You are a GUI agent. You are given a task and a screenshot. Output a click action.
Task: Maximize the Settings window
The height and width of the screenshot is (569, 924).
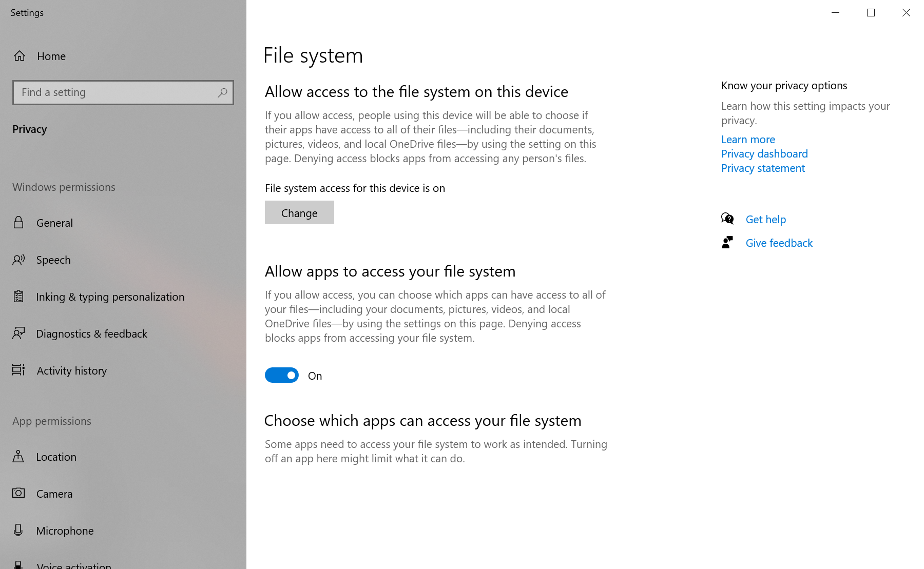[x=871, y=12]
